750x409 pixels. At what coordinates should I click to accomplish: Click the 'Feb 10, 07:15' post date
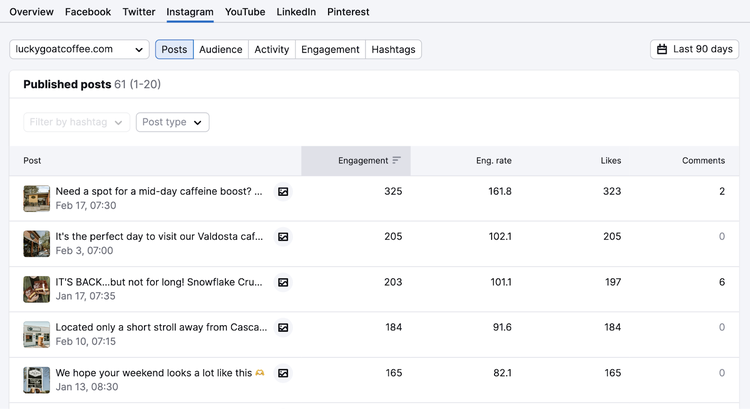click(86, 342)
